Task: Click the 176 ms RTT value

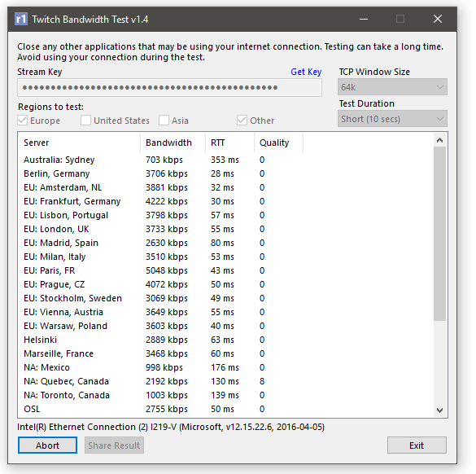Action: pos(225,367)
